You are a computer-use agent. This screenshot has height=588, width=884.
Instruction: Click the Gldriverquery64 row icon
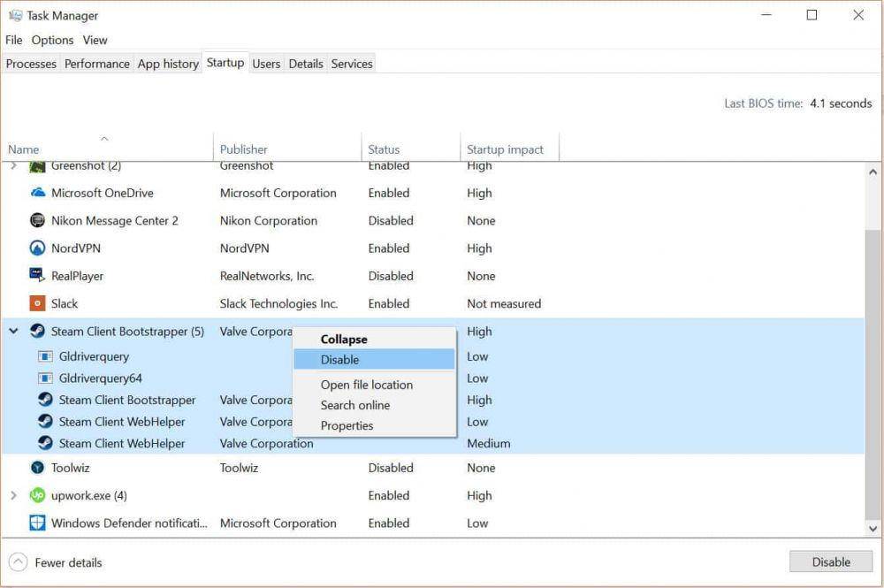pos(45,378)
